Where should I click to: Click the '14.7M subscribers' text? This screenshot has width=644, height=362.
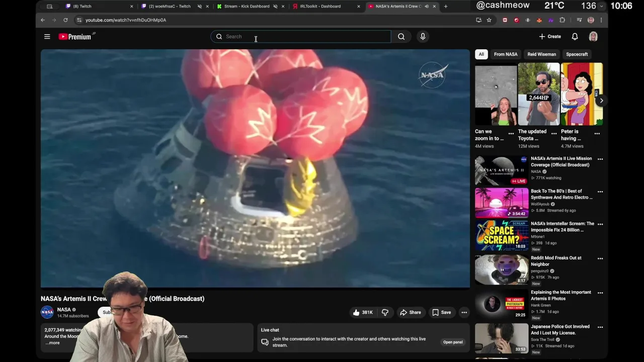point(73,316)
